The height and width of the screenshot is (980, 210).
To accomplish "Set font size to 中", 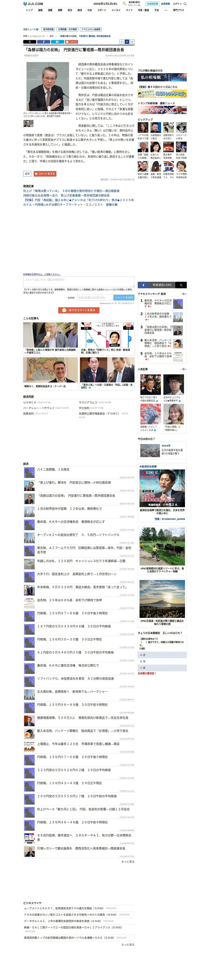I will pos(127,42).
